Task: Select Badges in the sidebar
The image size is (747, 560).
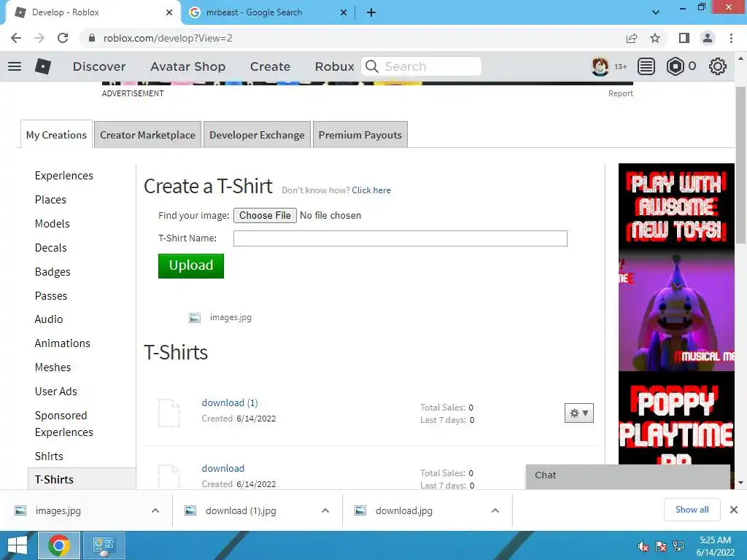Action: (53, 272)
